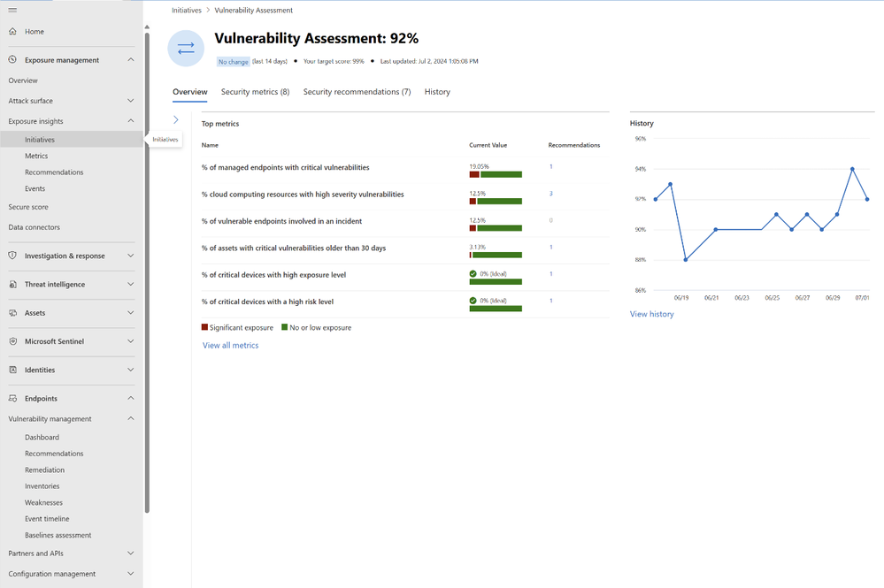Switch to the Security metrics (8) tab
The height and width of the screenshot is (588, 884).
pyautogui.click(x=256, y=92)
